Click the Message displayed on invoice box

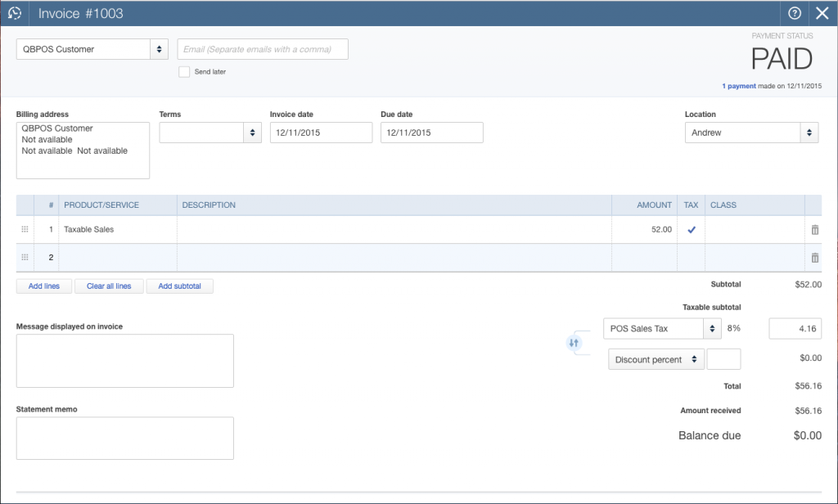tap(125, 361)
